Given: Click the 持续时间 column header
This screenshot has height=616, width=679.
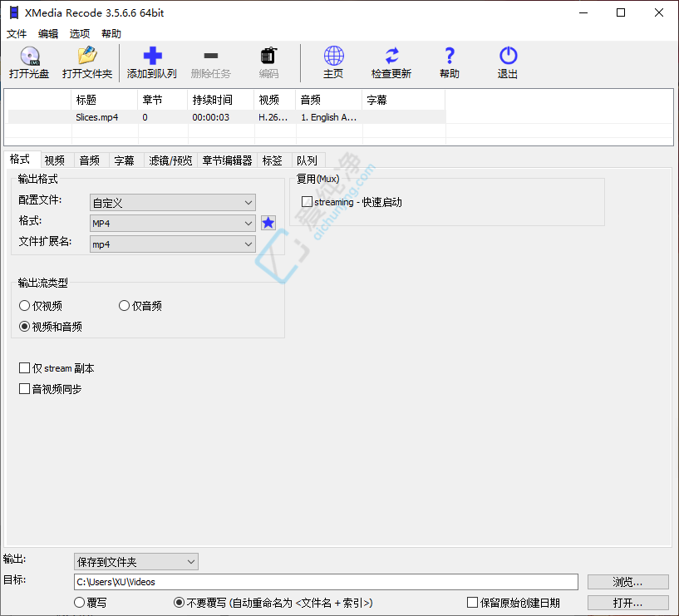Looking at the screenshot, I should 221,100.
